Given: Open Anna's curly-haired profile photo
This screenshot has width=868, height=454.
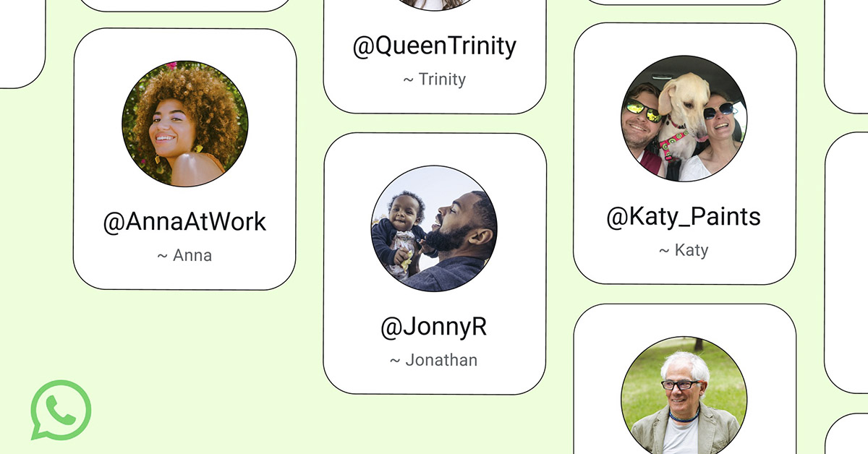Looking at the screenshot, I should (x=185, y=124).
